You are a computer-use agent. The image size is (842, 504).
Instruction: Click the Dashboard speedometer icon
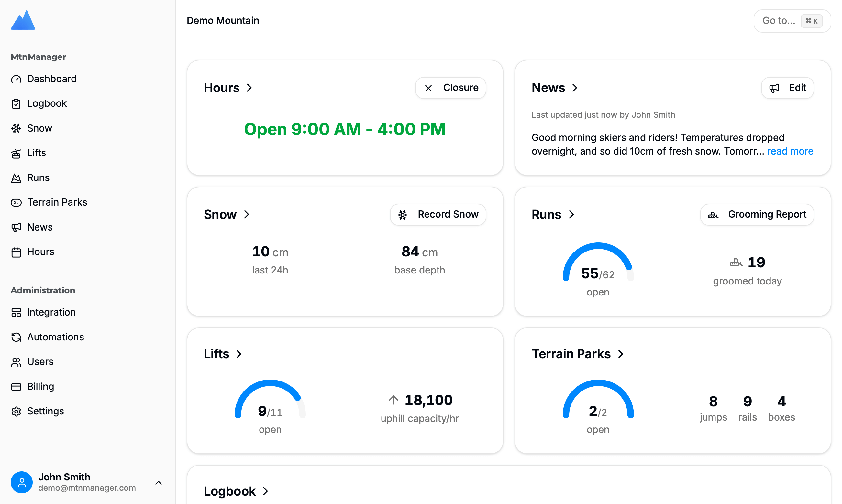(16, 79)
